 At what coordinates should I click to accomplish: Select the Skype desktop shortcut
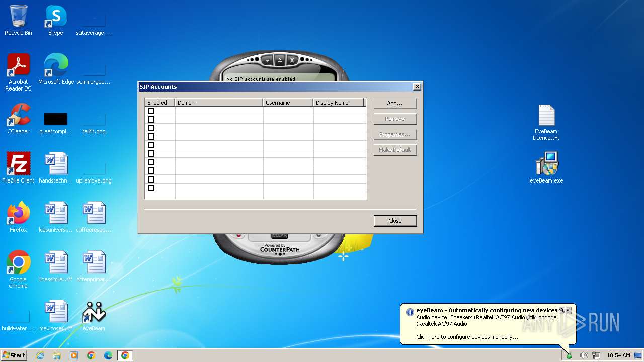(x=56, y=20)
